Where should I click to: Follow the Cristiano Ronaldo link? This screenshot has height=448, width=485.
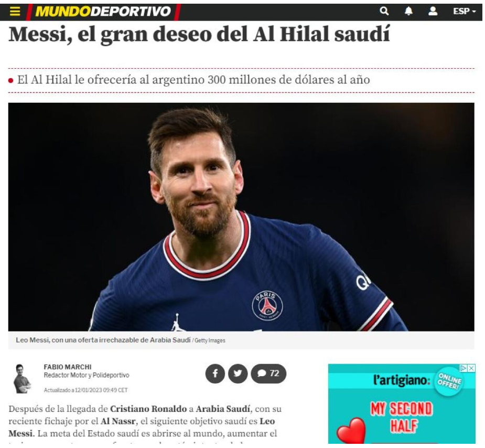[148, 409]
